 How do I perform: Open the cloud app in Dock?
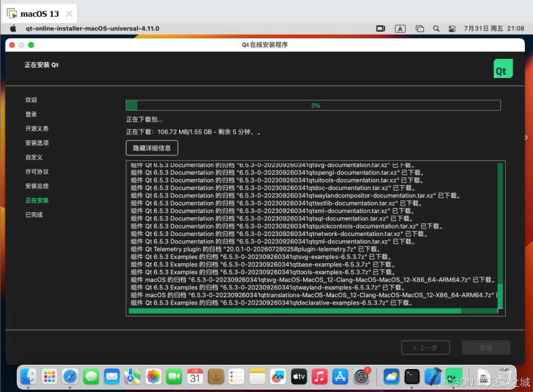click(391, 377)
